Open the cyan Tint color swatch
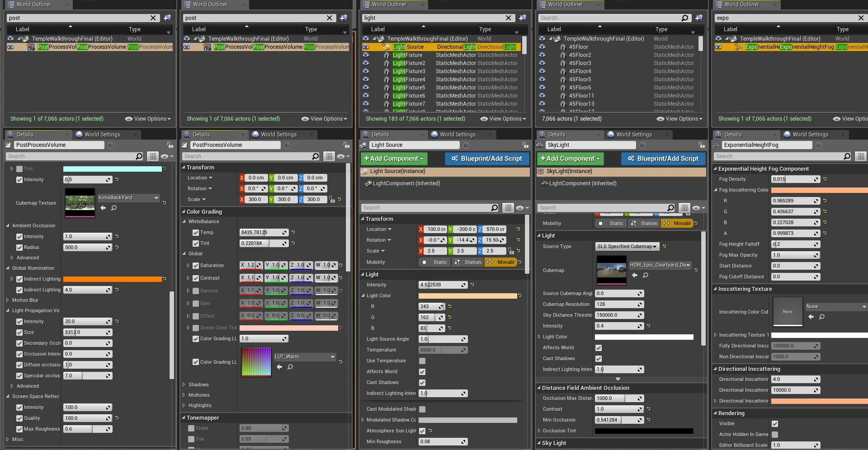868x450 pixels. (113, 169)
